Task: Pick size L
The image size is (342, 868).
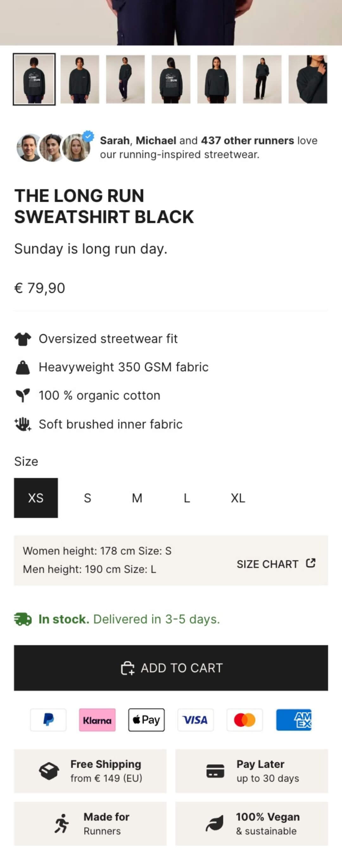Action: 187,498
